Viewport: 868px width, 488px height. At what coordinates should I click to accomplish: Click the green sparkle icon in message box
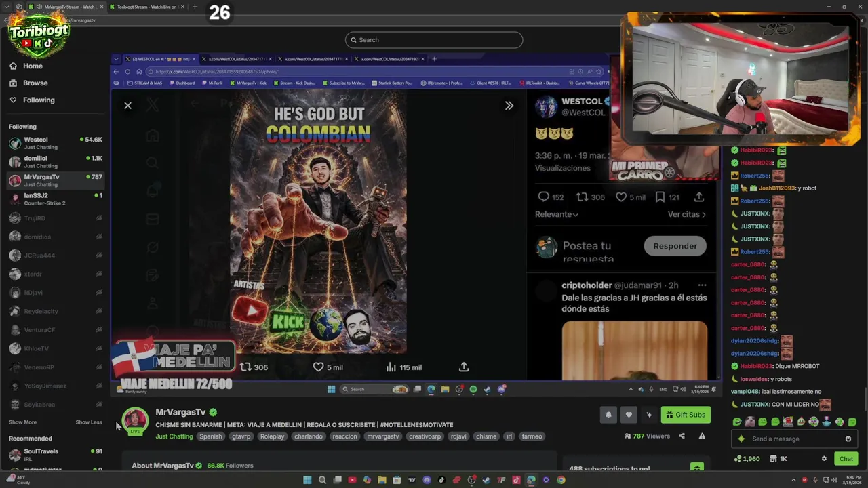point(741,439)
